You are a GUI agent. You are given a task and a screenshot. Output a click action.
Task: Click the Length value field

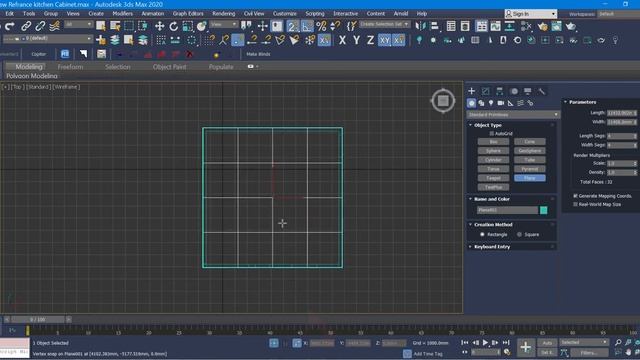(622, 113)
